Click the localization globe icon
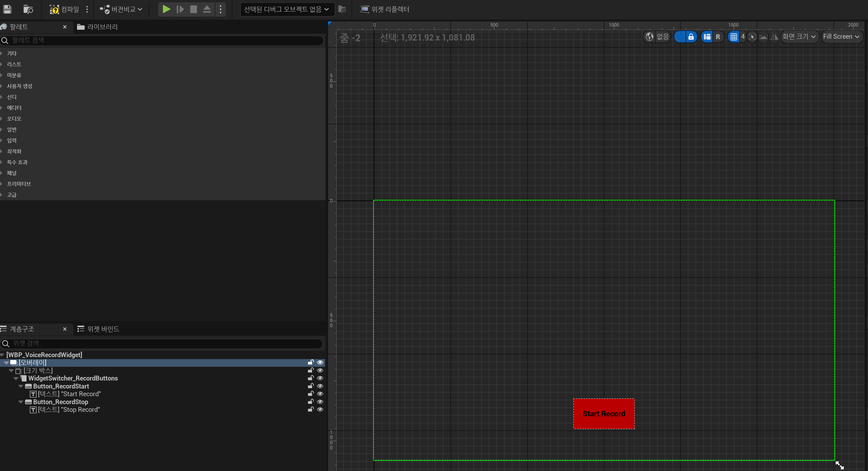Viewport: 868px width, 471px height. tap(649, 36)
